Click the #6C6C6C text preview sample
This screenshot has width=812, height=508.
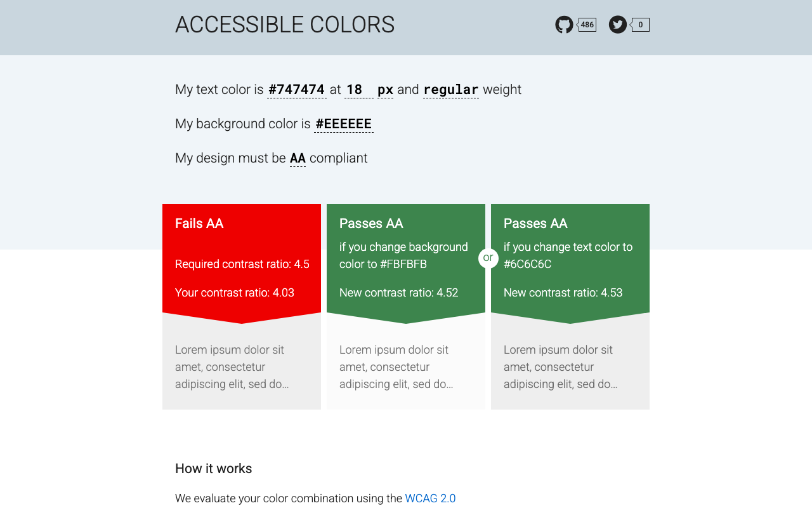coord(570,367)
